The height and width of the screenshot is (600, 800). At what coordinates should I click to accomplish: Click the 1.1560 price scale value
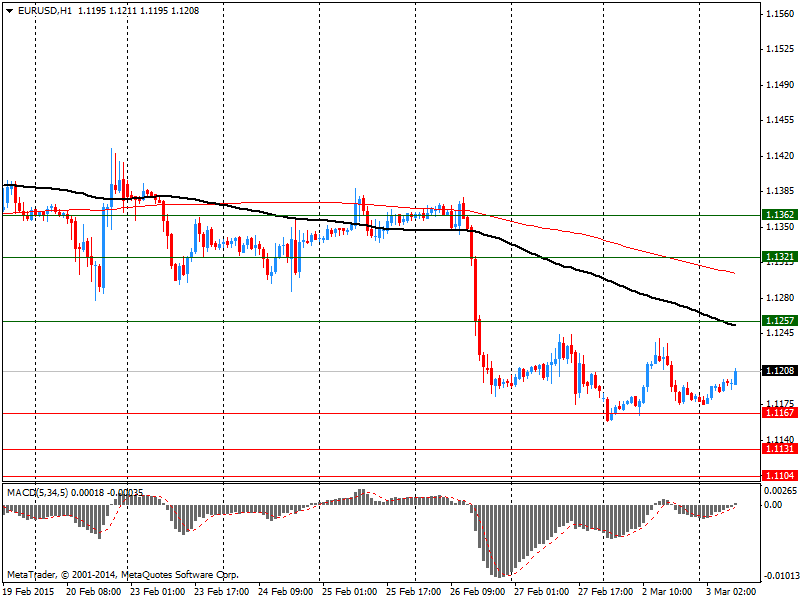781,14
